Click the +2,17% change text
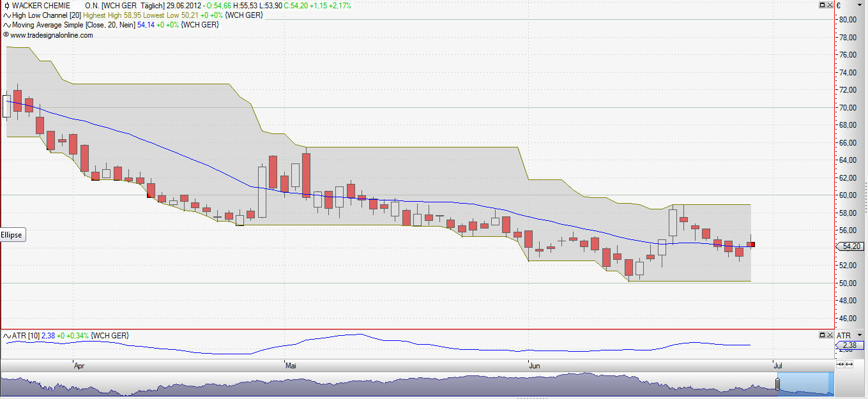Image resolution: width=868 pixels, height=399 pixels. click(340, 6)
